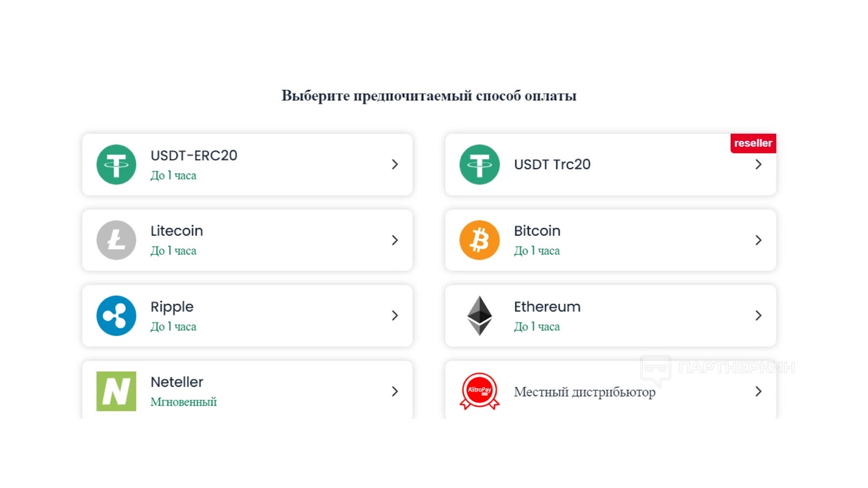Choose the Bitcoin payment label
The image size is (868, 488).
tap(537, 231)
